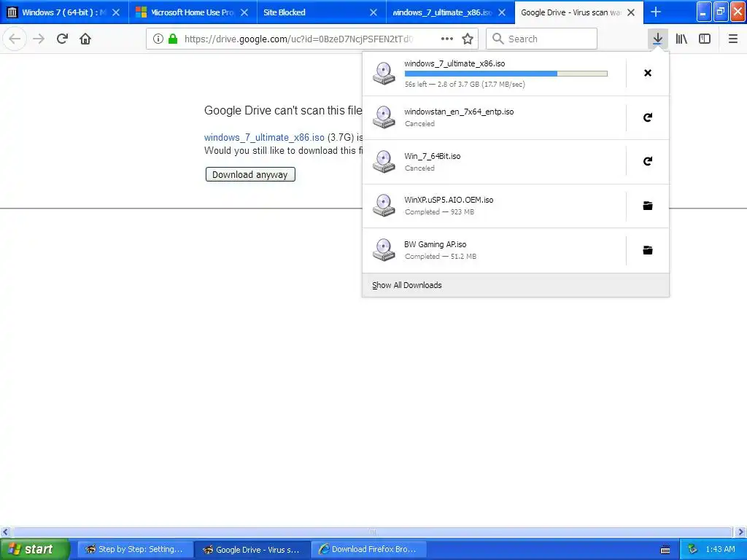This screenshot has width=747, height=560.
Task: Open Google Drive - Virus scan taskbar button
Action: click(252, 549)
